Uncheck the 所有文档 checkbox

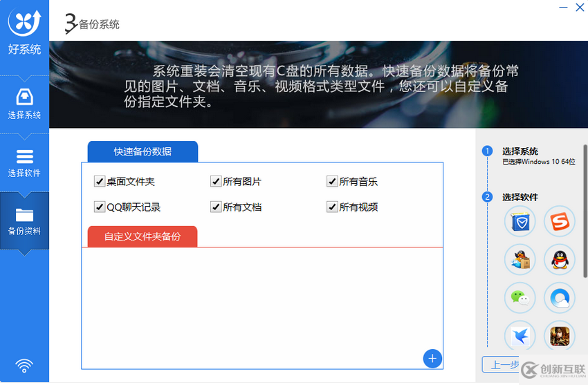[216, 207]
